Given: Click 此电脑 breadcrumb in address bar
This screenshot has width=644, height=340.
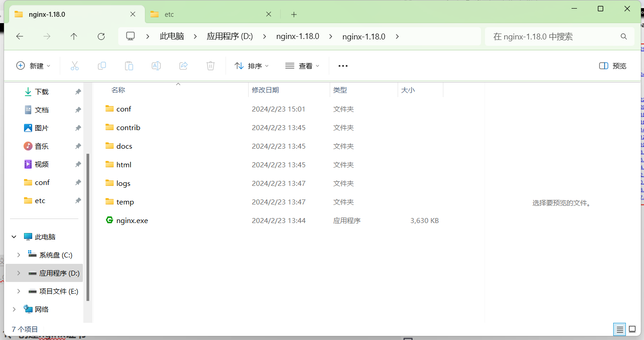Looking at the screenshot, I should [x=172, y=37].
